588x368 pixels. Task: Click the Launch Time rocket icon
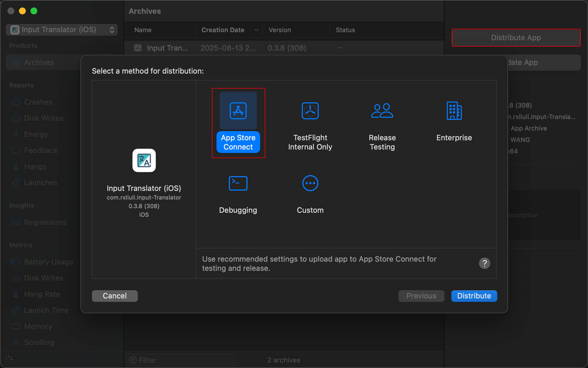tap(16, 310)
